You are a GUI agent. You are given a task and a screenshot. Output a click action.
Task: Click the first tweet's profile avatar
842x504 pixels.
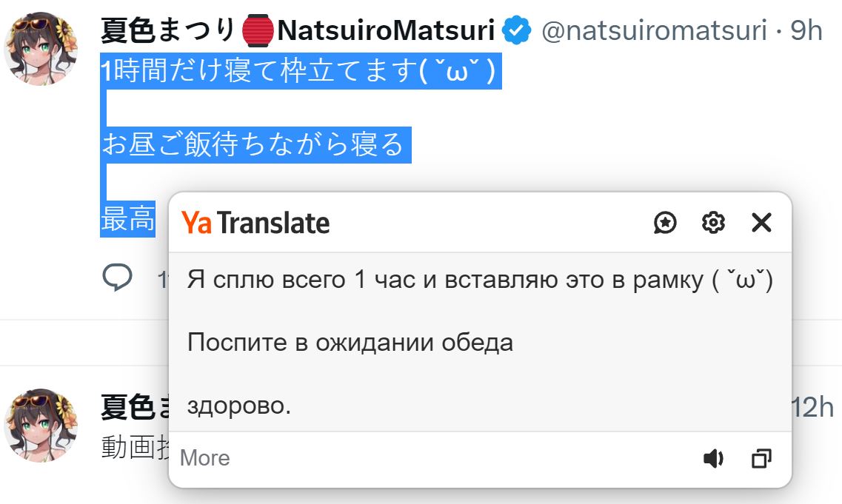(41, 49)
